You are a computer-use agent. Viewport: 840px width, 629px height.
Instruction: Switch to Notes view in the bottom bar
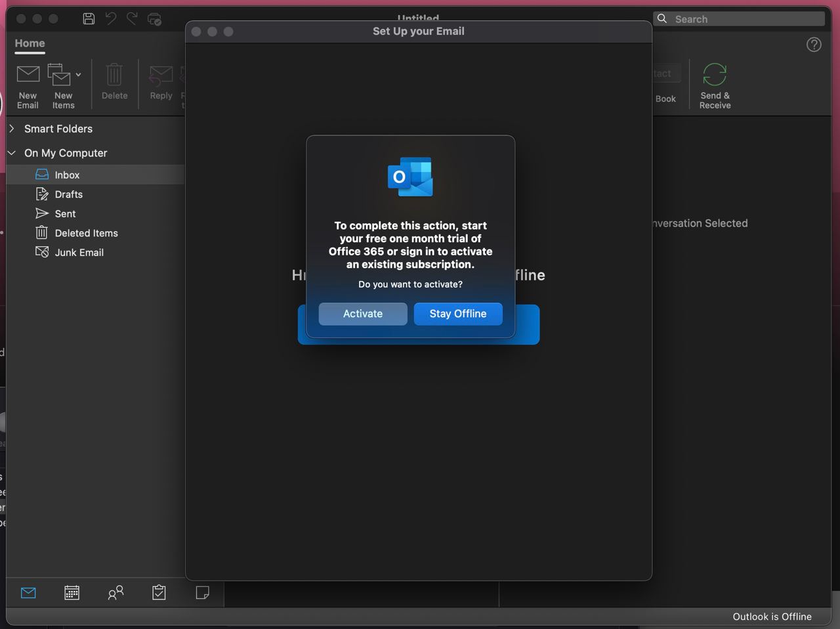click(203, 593)
